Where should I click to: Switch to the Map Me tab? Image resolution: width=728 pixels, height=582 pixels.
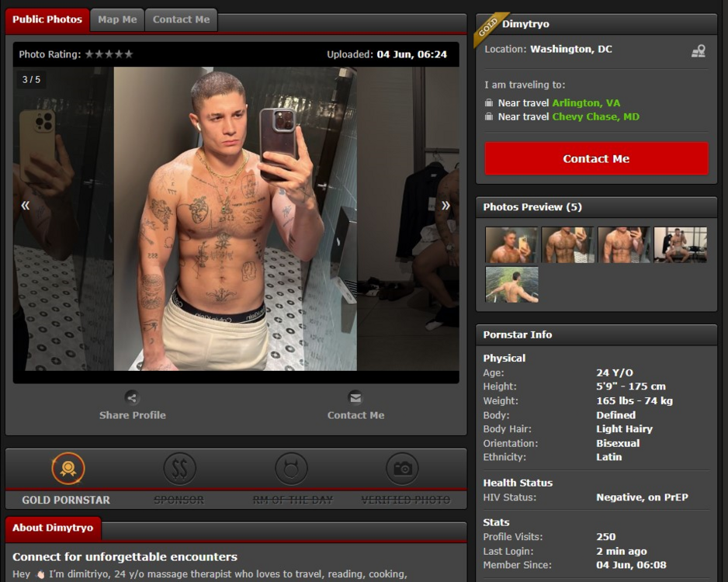[117, 19]
